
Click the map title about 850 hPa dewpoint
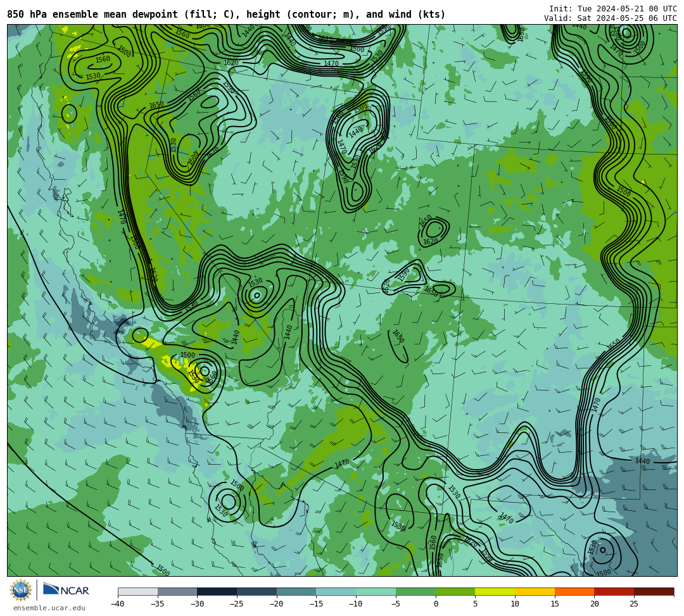point(226,15)
